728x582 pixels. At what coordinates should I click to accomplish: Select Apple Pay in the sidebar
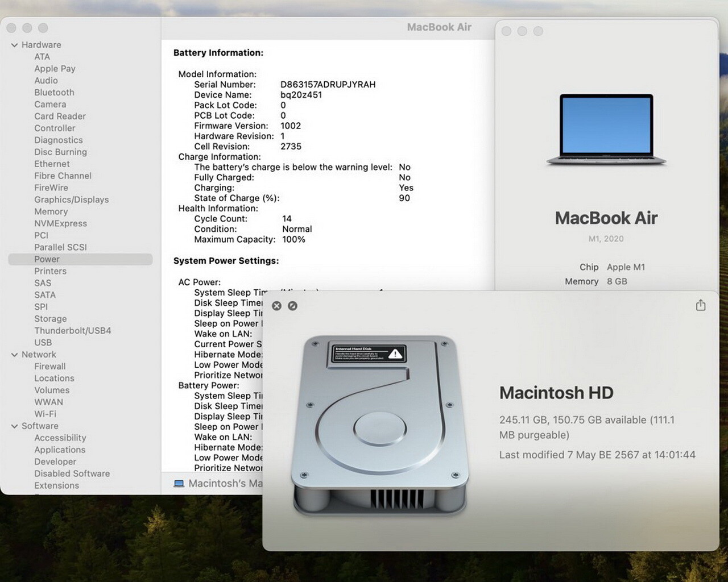pos(55,69)
